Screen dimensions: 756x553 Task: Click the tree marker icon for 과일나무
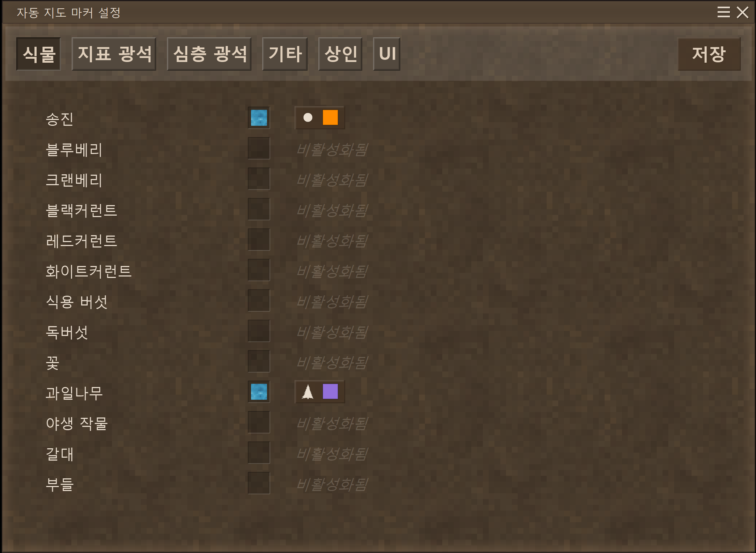click(x=308, y=391)
